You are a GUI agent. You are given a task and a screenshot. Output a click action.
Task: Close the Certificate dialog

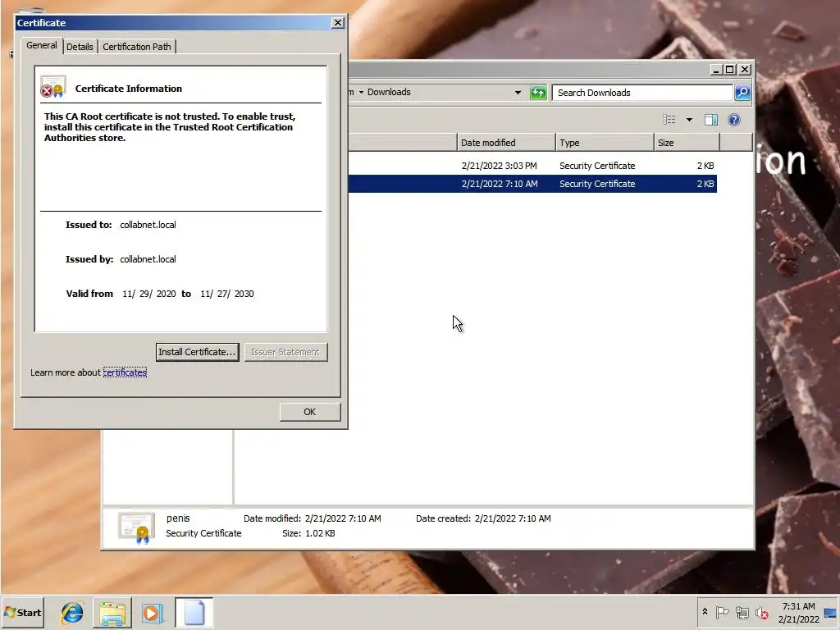click(337, 22)
